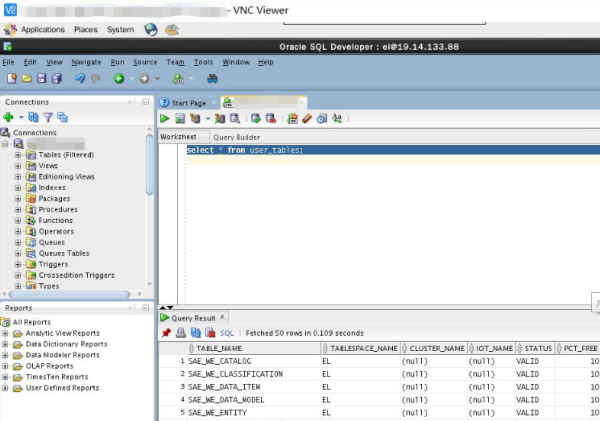Expand the Views tree node

click(18, 166)
